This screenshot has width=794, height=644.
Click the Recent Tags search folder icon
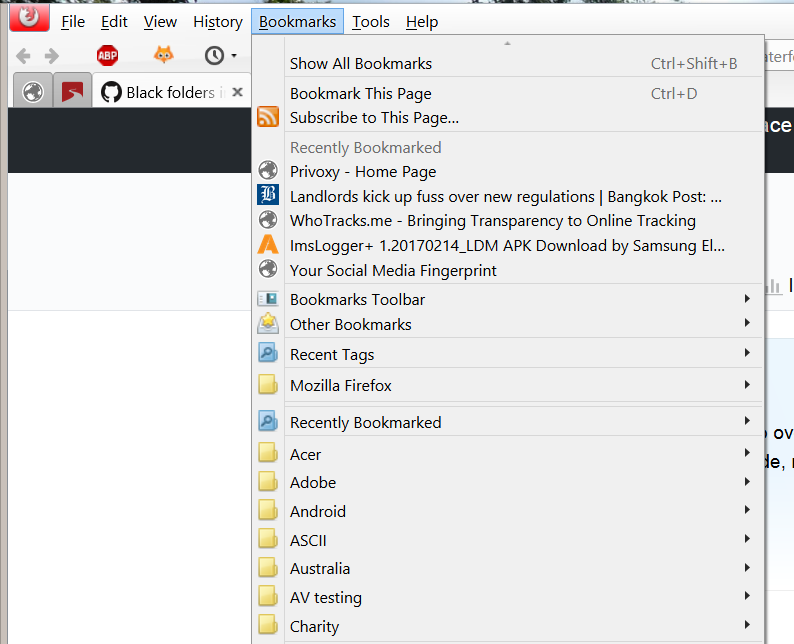(x=268, y=352)
